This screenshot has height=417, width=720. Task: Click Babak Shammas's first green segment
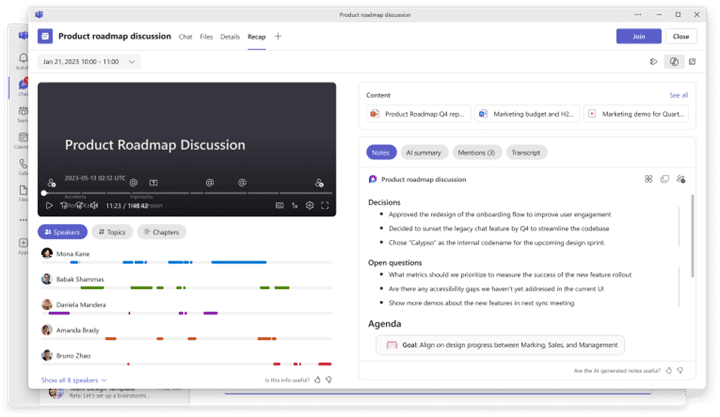[x=92, y=288]
